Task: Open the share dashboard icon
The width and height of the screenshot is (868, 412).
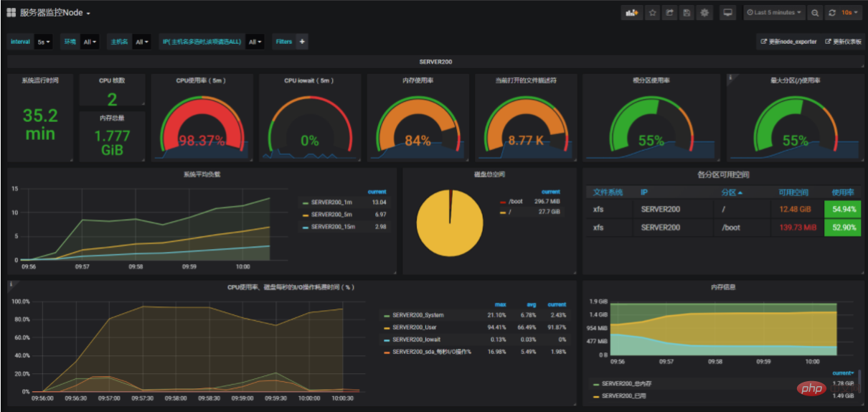Action: tap(670, 13)
